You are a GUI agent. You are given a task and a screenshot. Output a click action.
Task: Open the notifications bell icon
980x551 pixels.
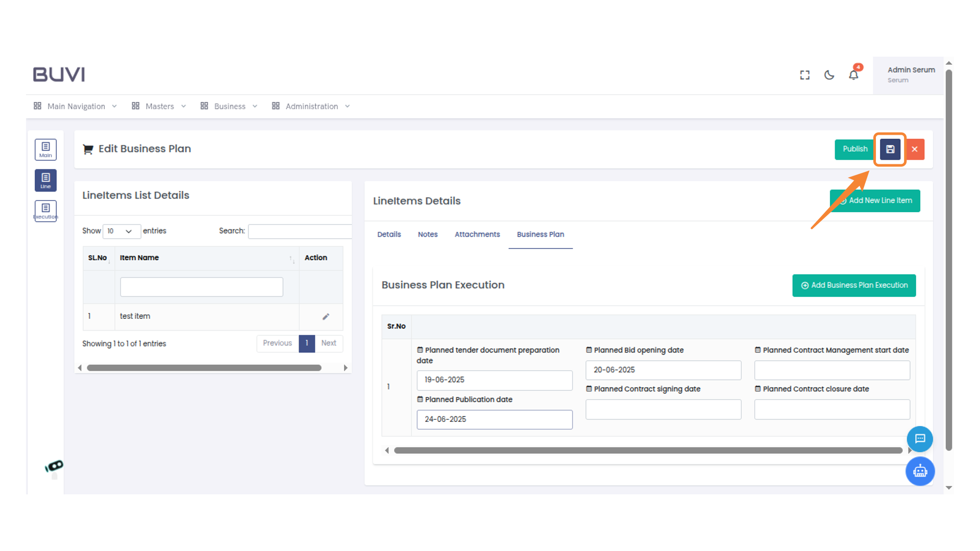[x=853, y=75]
